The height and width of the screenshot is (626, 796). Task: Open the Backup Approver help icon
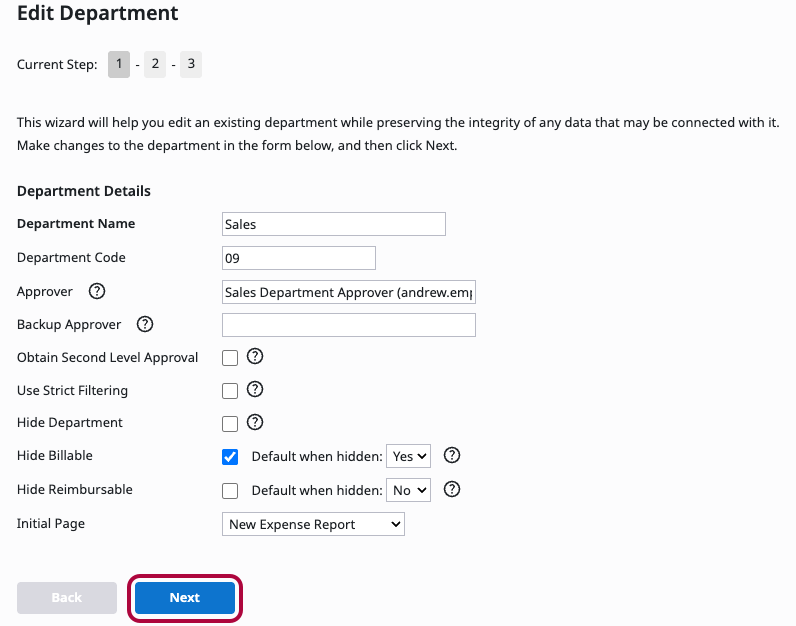pos(145,324)
